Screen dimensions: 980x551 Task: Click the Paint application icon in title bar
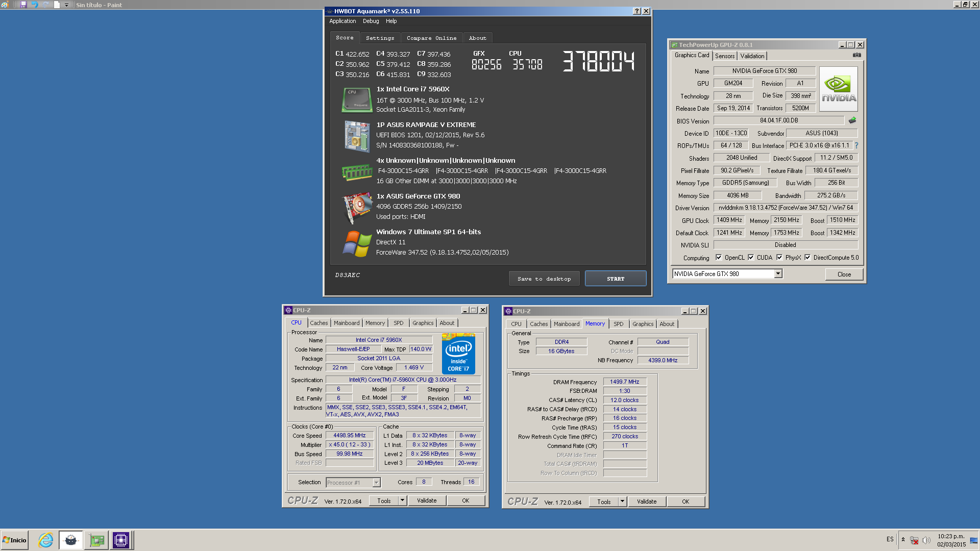click(5, 5)
